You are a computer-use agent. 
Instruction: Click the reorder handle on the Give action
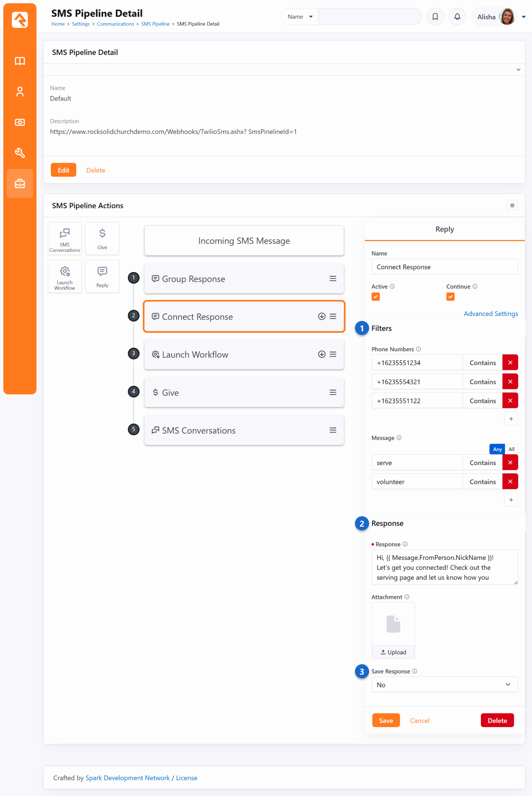(333, 392)
